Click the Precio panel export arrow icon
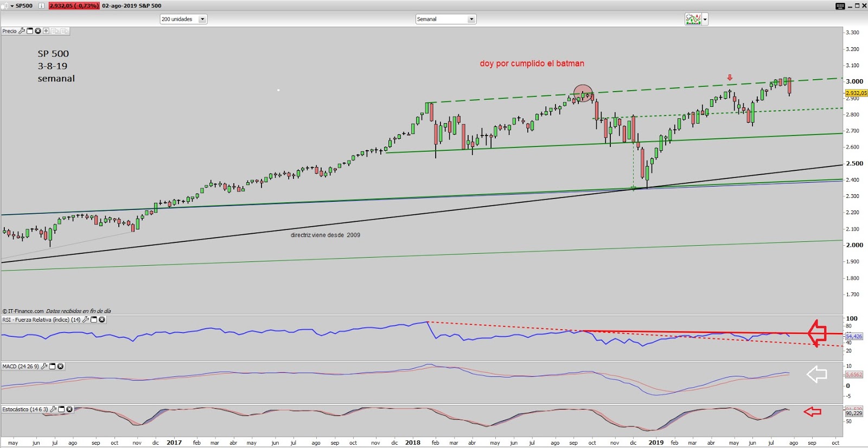 tap(64, 31)
